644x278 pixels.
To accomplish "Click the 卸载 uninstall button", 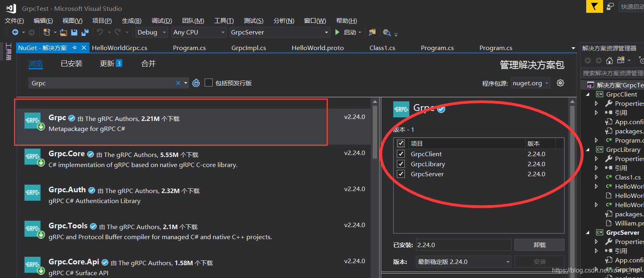I will 539,245.
